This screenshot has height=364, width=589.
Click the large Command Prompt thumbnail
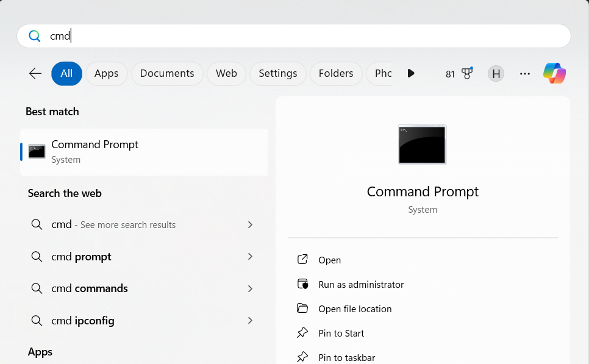coord(422,145)
